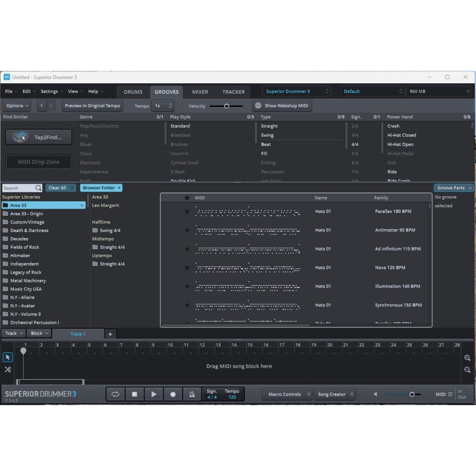
Task: Click the star column header filter
Action: pos(187,198)
